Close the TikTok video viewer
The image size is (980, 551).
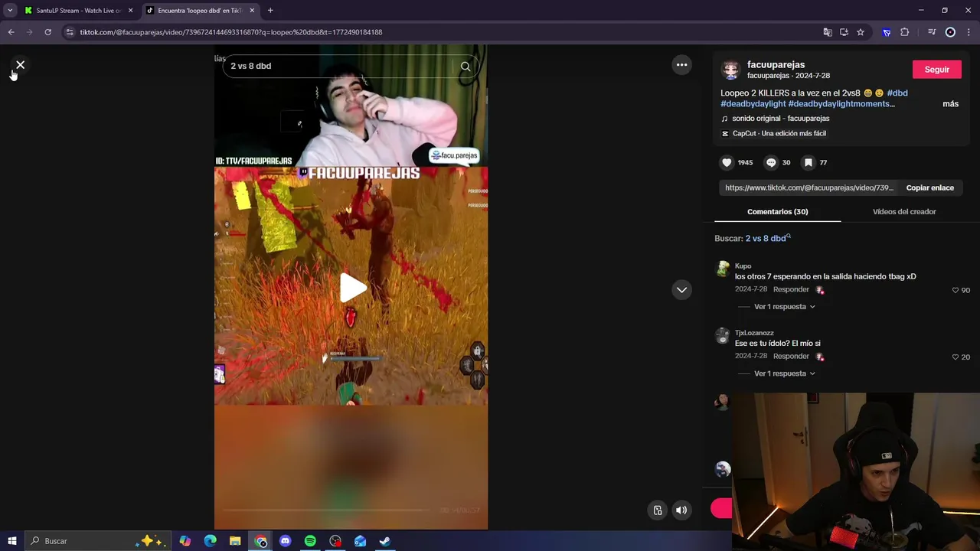coord(21,65)
